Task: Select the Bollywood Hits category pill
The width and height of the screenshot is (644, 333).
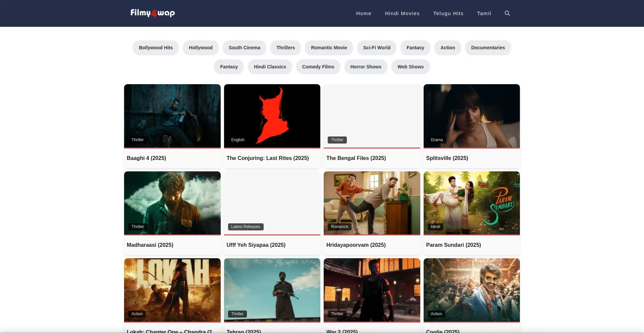Action: click(x=156, y=48)
